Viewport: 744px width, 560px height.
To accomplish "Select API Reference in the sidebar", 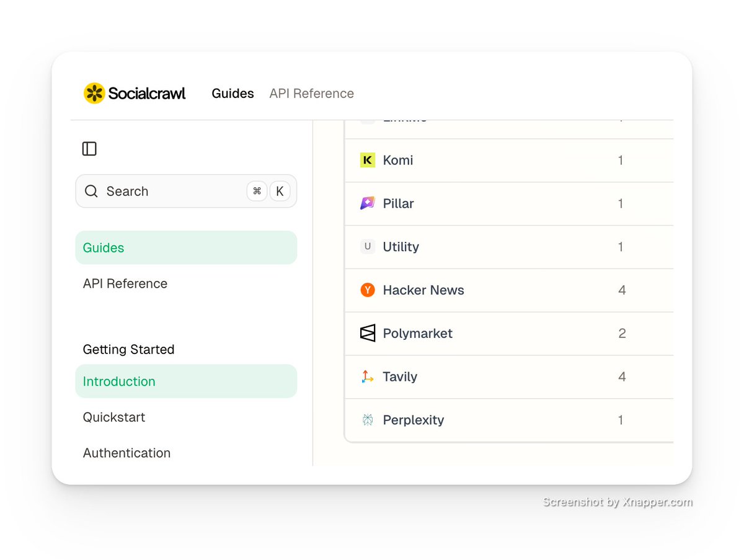I will click(186, 283).
